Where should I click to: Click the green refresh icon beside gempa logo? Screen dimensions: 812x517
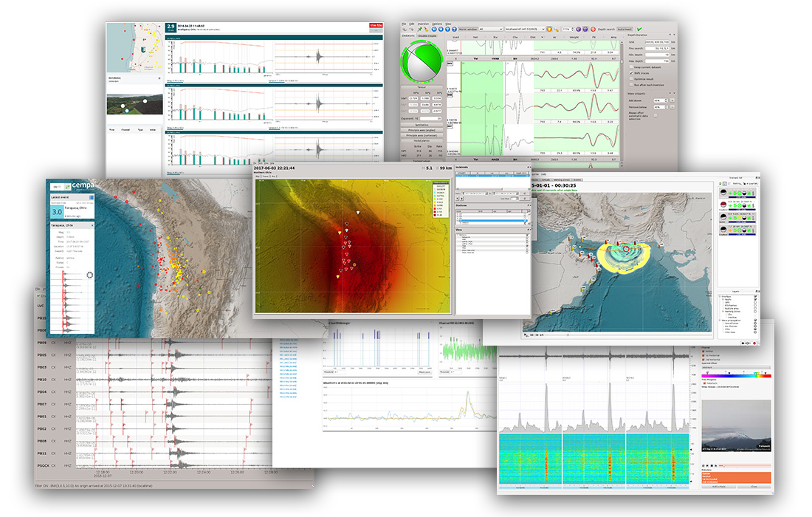[x=67, y=187]
